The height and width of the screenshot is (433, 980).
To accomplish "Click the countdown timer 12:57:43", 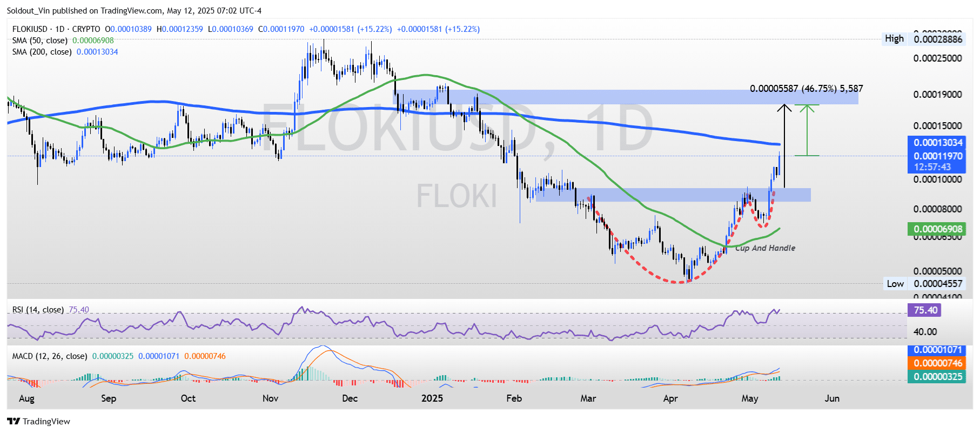I will pos(932,167).
